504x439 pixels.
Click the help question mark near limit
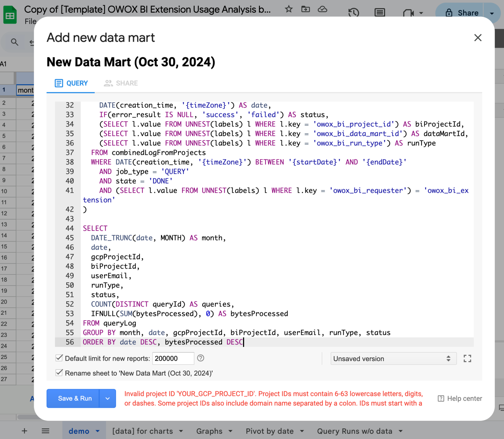click(201, 358)
